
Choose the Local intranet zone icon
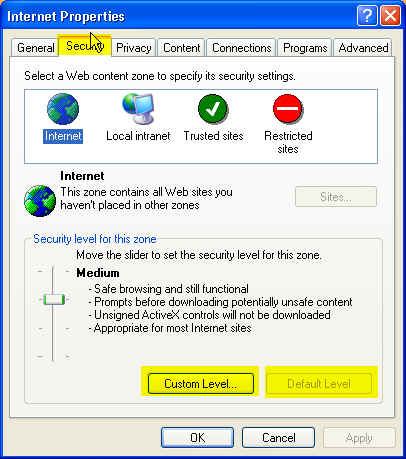[x=138, y=109]
